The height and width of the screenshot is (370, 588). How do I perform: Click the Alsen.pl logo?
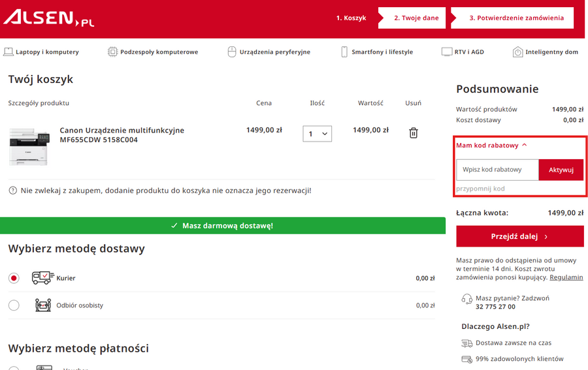(48, 18)
